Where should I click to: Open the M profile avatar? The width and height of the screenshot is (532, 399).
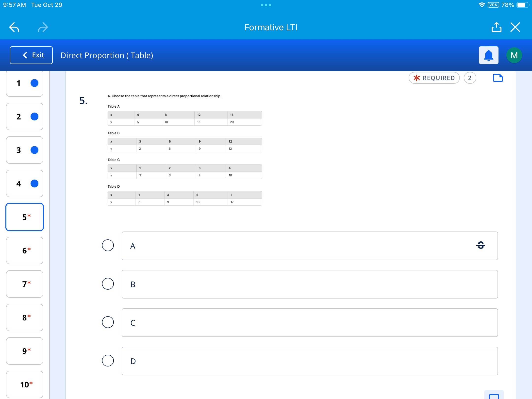(x=514, y=55)
